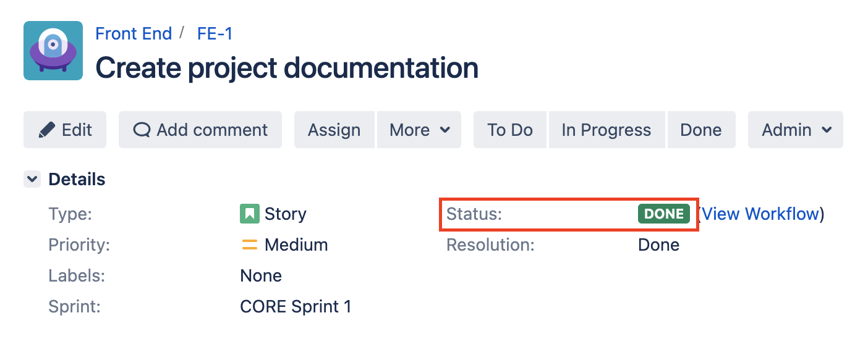The width and height of the screenshot is (868, 347).
Task: Click the pencil icon on Edit
Action: tap(47, 130)
